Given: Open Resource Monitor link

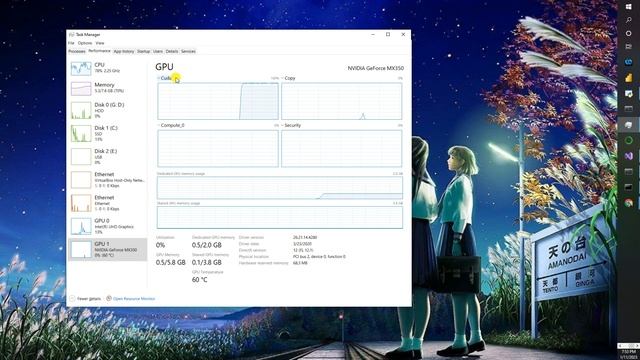Looking at the screenshot, I should (x=134, y=299).
